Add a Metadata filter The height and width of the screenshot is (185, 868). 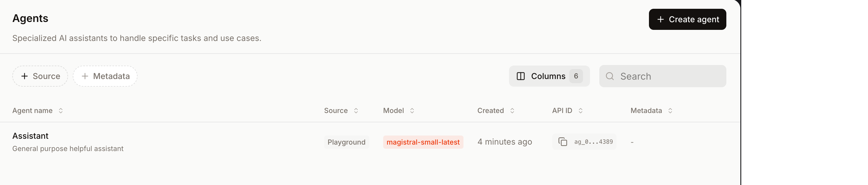(x=105, y=76)
